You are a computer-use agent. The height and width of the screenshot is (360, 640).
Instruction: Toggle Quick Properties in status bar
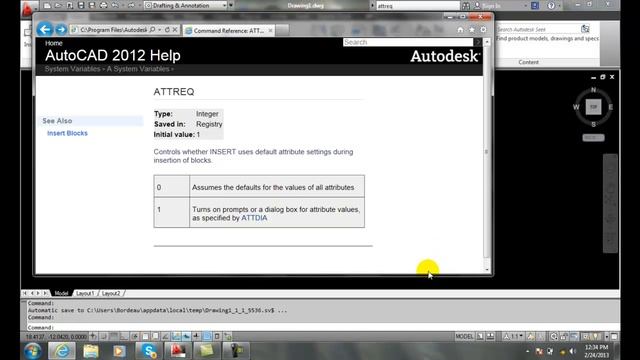[x=218, y=336]
